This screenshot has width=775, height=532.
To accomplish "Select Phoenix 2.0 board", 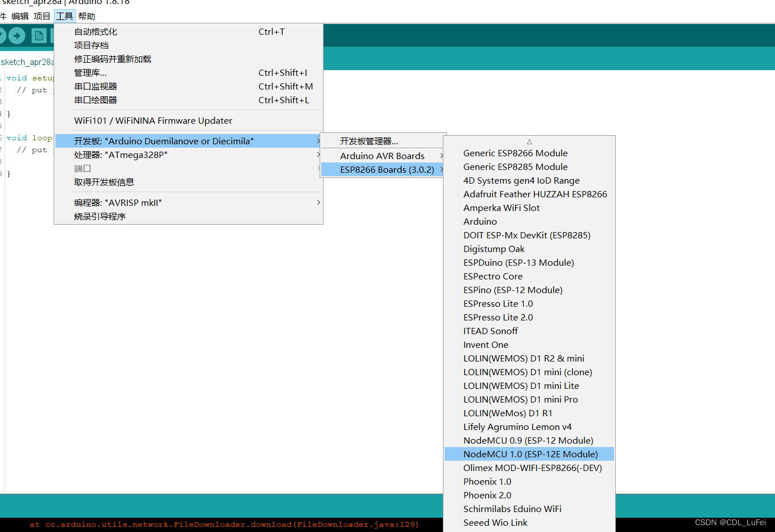I will point(530,496).
